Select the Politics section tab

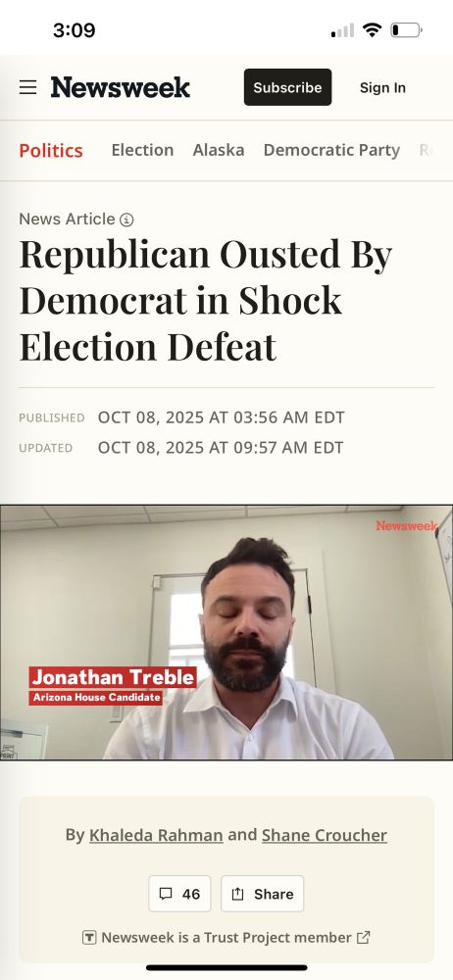tap(51, 151)
